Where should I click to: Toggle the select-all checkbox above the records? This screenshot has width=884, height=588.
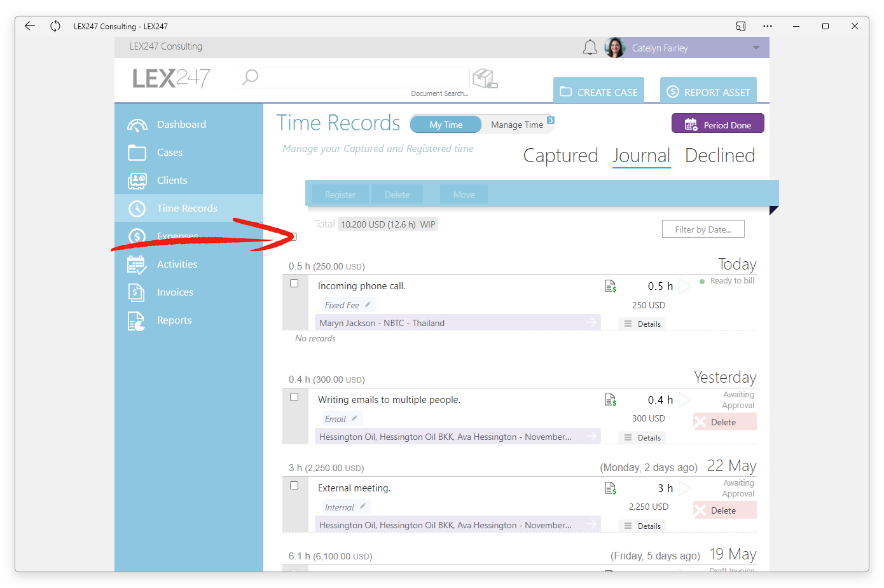point(293,237)
